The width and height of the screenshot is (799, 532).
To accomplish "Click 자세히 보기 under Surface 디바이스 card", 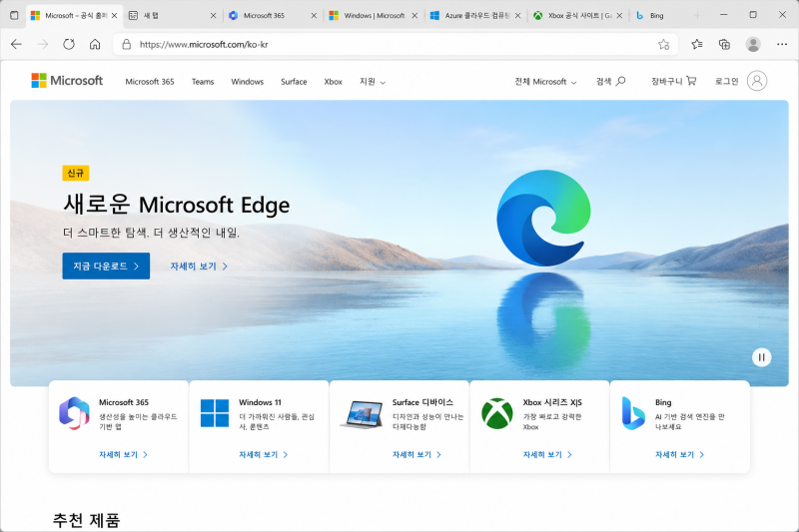I will 416,454.
